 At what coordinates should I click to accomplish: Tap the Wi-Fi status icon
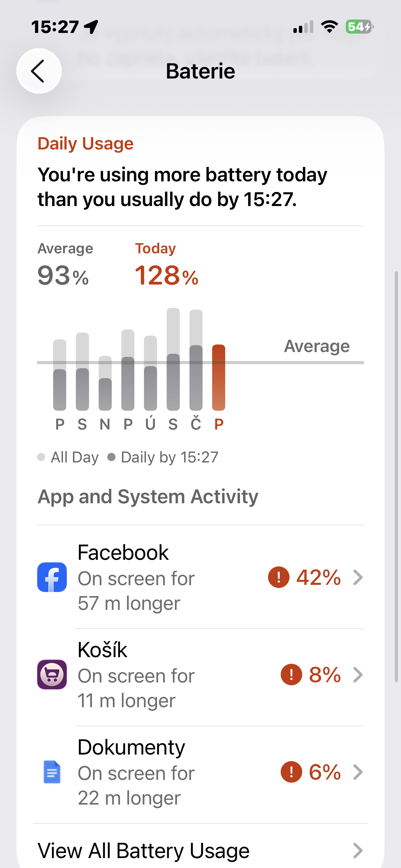(x=329, y=26)
